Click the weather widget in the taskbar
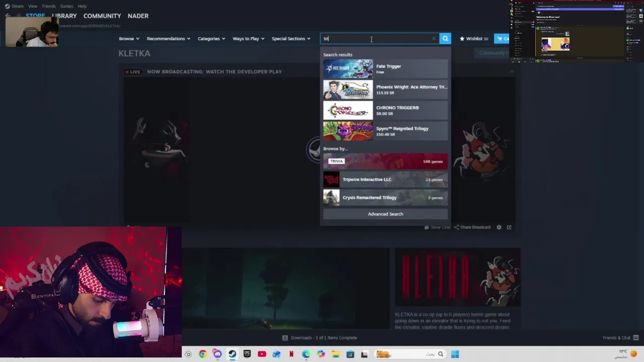The width and height of the screenshot is (644, 362). [626, 354]
